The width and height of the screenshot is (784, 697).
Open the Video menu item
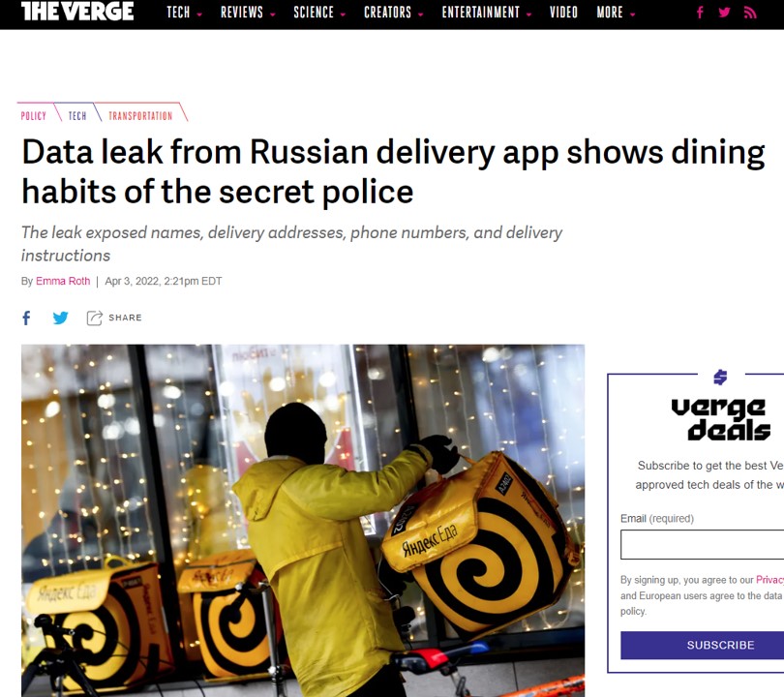click(x=563, y=13)
